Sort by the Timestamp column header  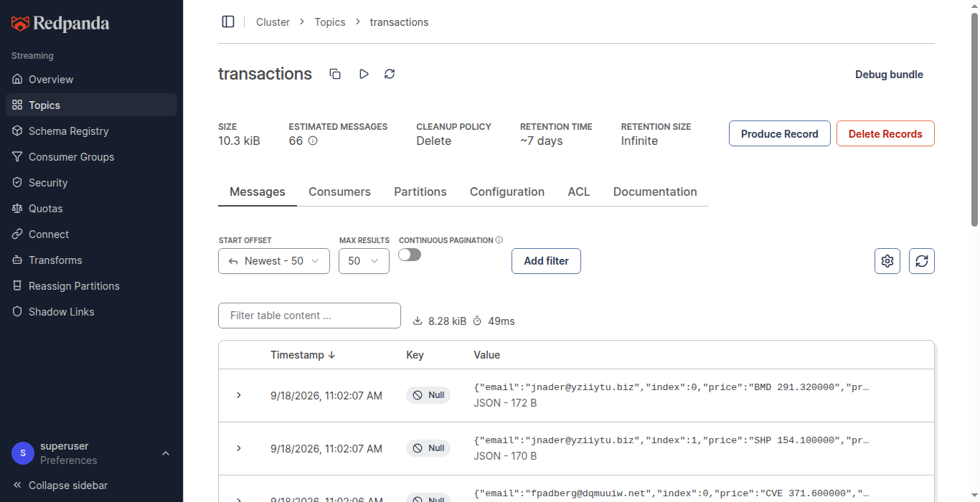click(x=303, y=355)
